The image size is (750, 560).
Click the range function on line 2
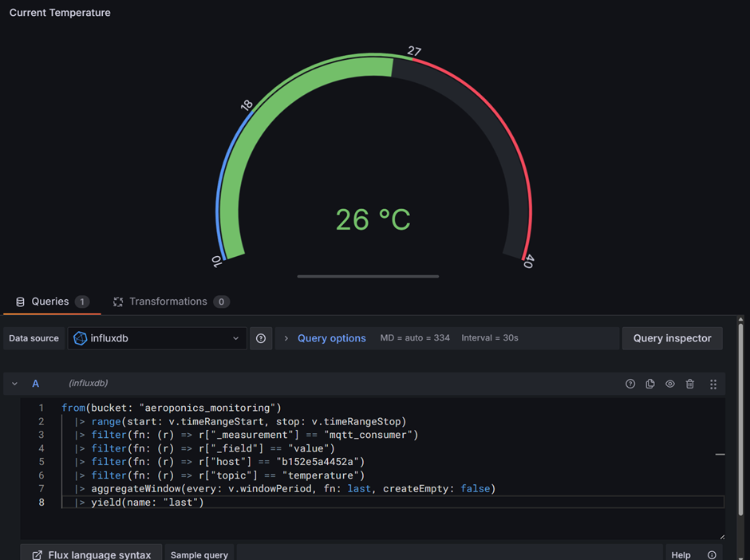[105, 421]
